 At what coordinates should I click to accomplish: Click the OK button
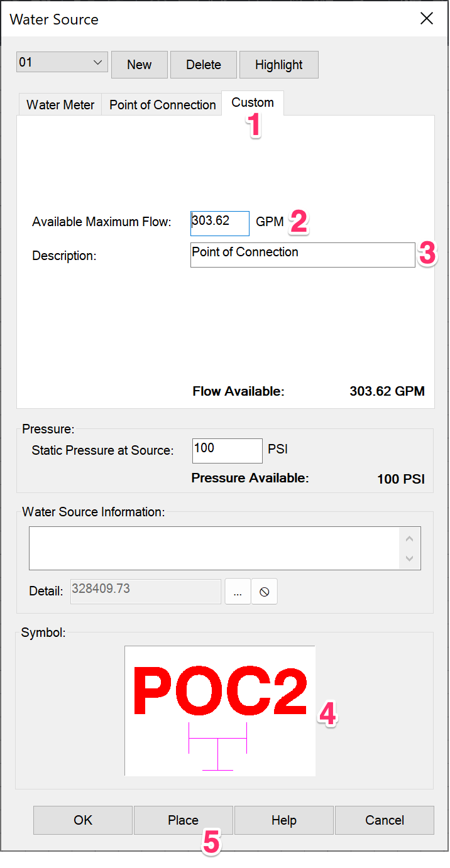83,820
